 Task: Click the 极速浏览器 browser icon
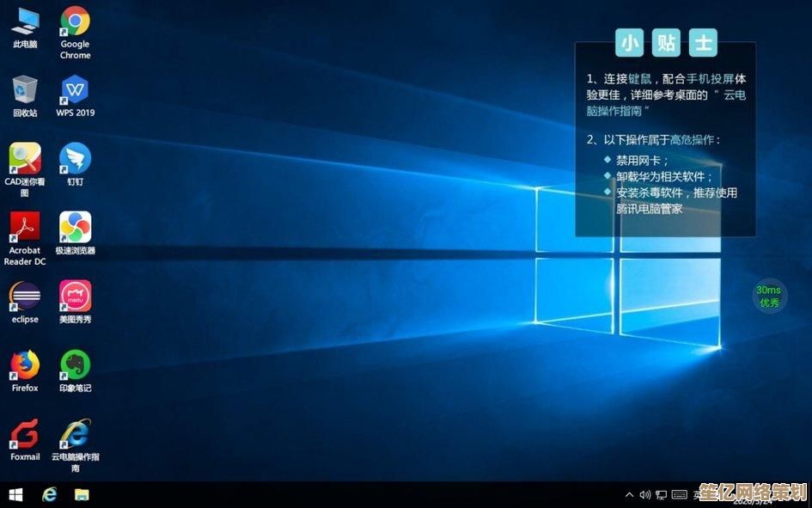tap(75, 234)
